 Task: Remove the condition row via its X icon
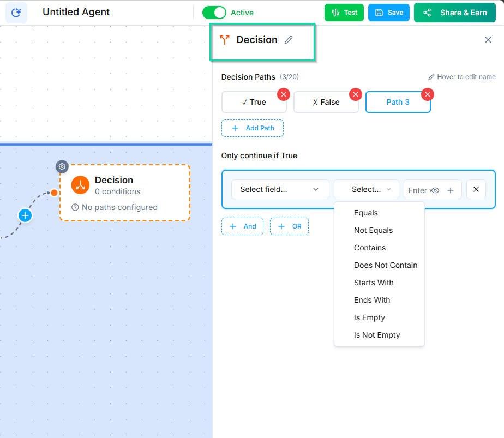tap(476, 189)
